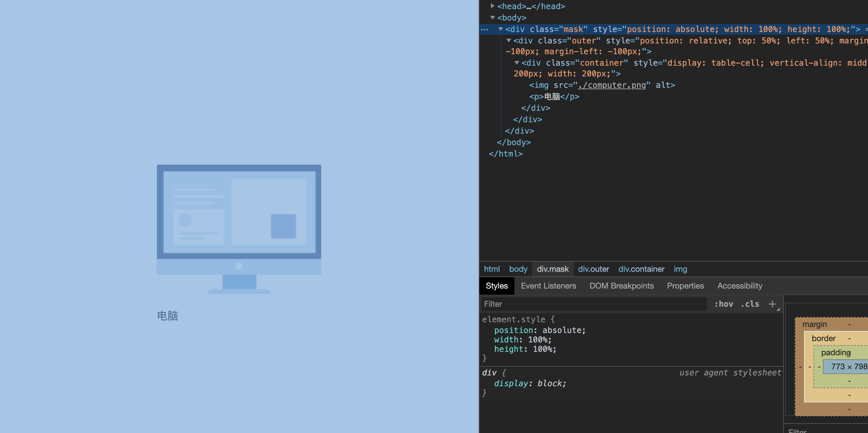This screenshot has width=868, height=433.
Task: Toggle the :hov element state button
Action: pos(724,304)
